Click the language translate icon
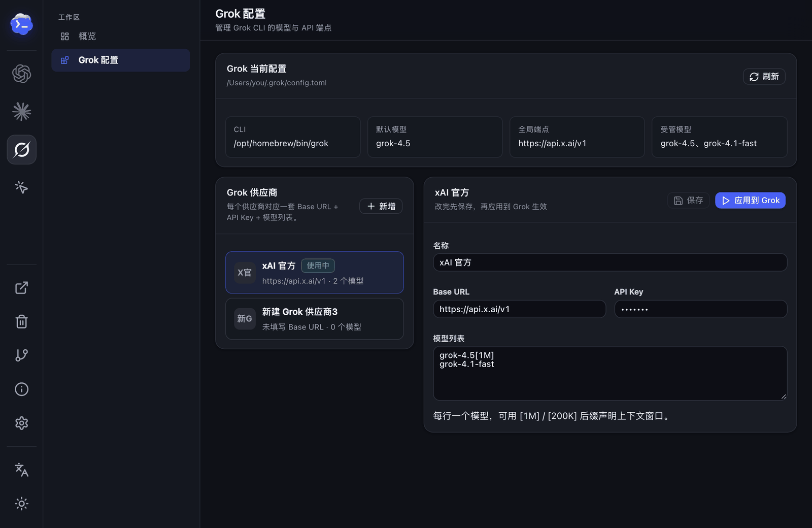Screen dimensions: 812x528 click(x=21, y=470)
